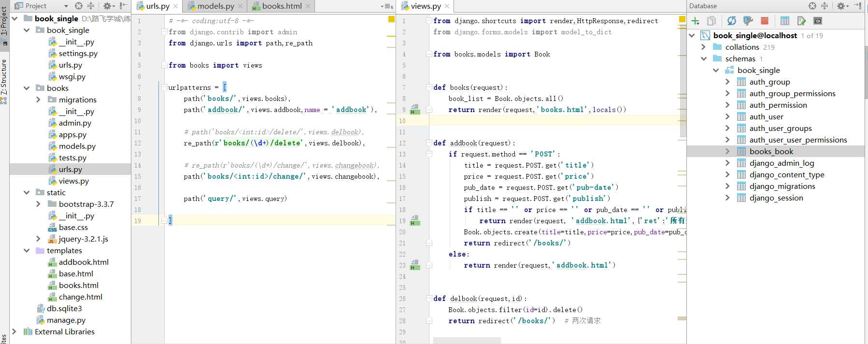The image size is (868, 344).
Task: Select manage.py file
Action: pyautogui.click(x=66, y=320)
